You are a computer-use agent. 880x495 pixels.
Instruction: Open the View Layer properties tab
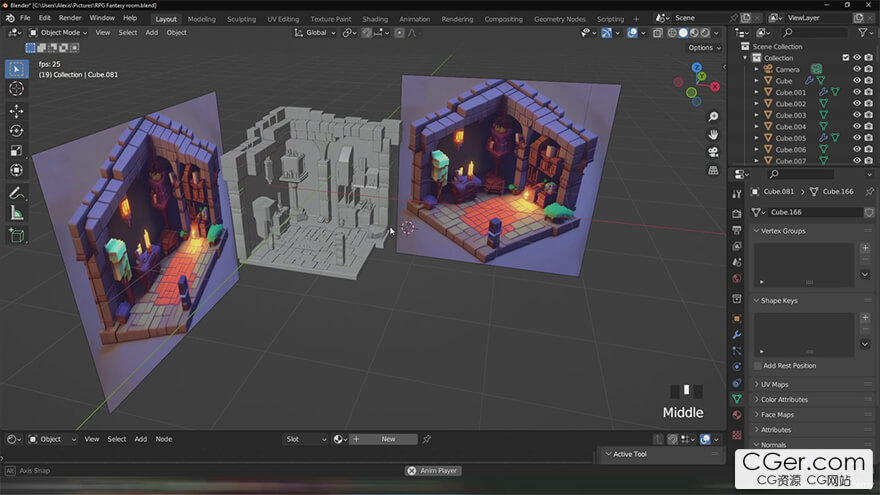[x=737, y=246]
